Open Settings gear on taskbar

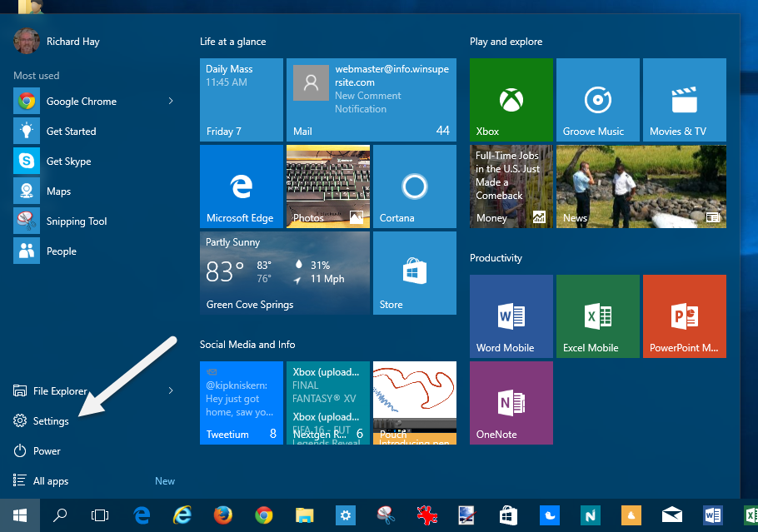pyautogui.click(x=345, y=515)
